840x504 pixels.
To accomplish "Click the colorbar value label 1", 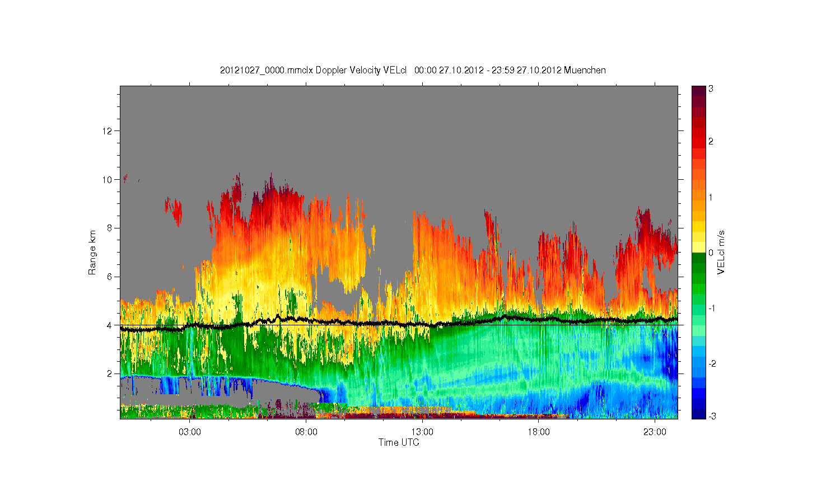I will (711, 197).
